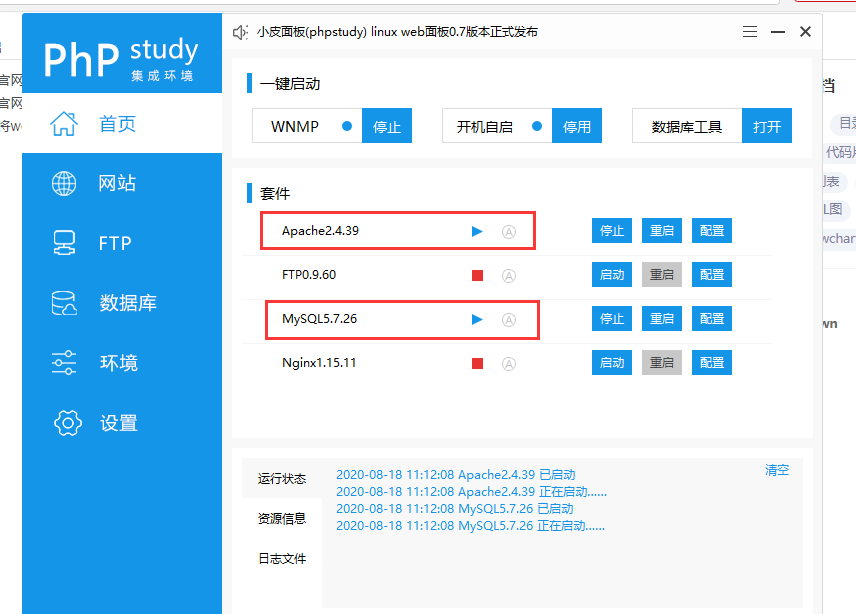Disable 开机自启 with 停用 button
The height and width of the screenshot is (614, 856).
tap(576, 126)
